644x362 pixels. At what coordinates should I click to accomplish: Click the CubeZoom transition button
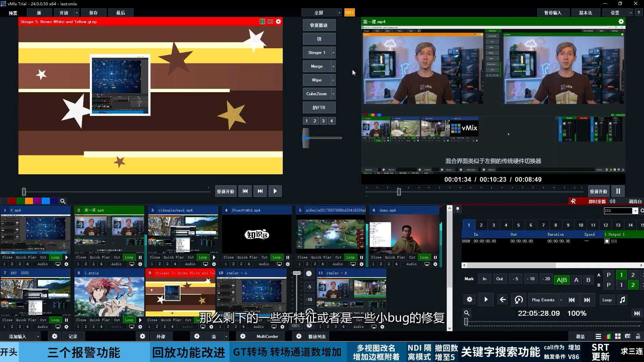pos(316,94)
